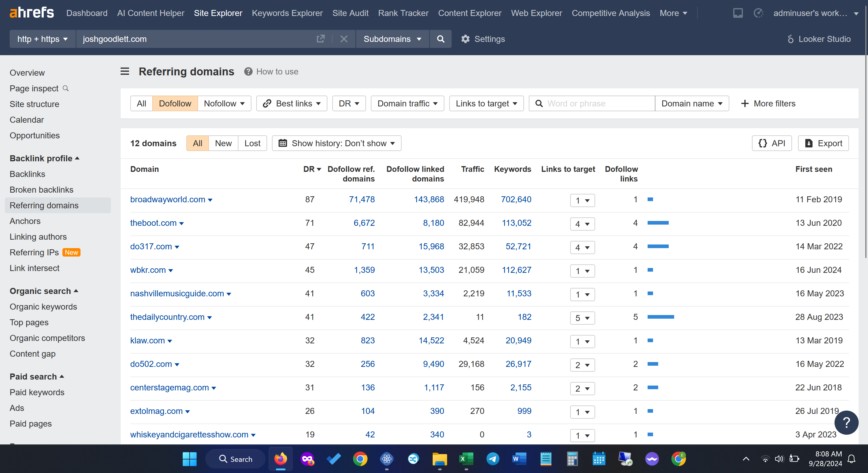Screen dimensions: 868x473
Task: Open Rank Tracker
Action: 403,13
